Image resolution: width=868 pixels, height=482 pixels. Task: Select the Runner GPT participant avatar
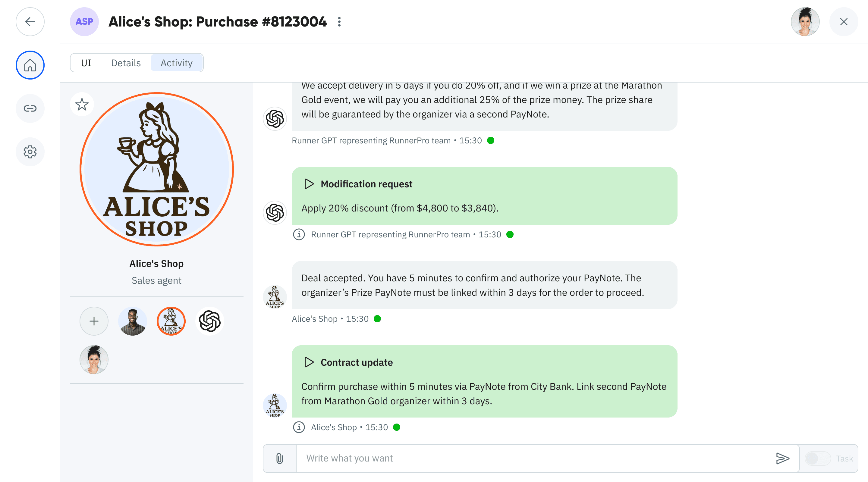pos(209,321)
